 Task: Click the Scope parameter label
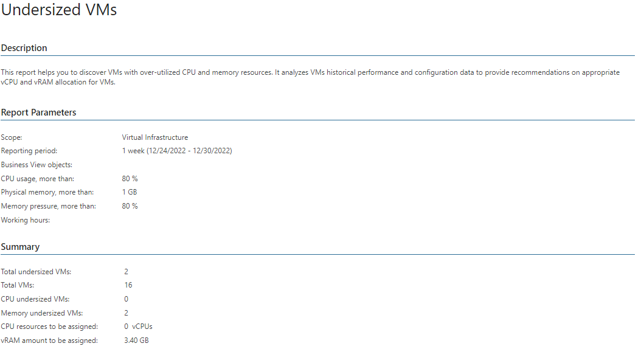click(x=12, y=137)
